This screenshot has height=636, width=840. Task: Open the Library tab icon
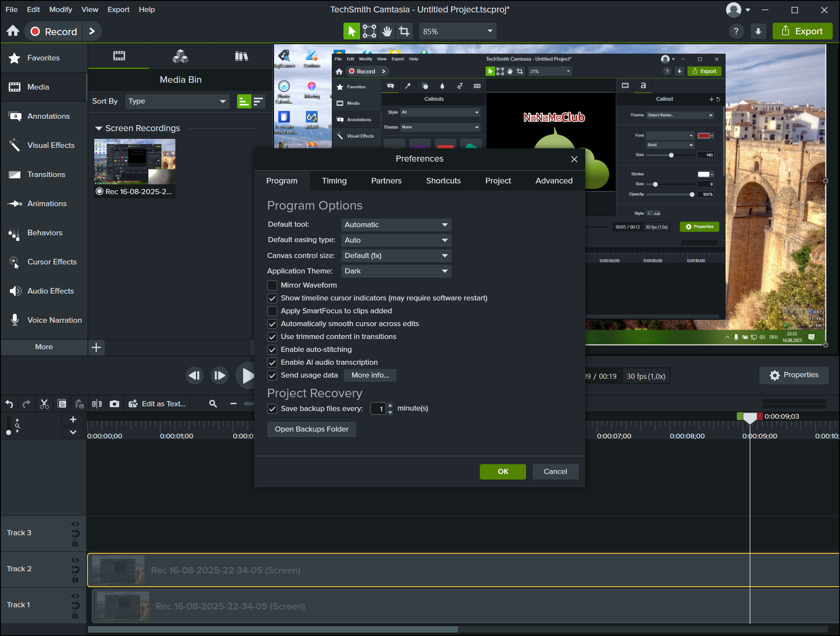tap(241, 56)
